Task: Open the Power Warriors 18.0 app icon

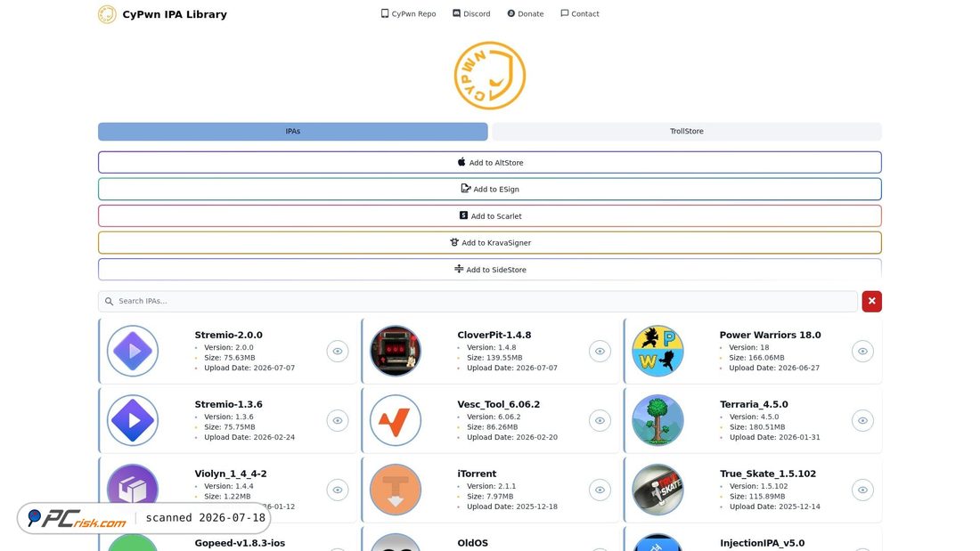Action: [x=657, y=351]
